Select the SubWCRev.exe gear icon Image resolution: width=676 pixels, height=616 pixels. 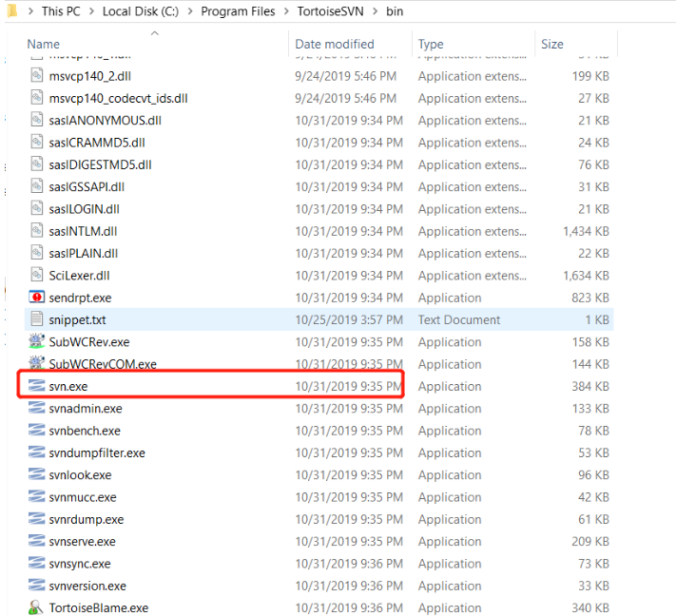tap(36, 342)
